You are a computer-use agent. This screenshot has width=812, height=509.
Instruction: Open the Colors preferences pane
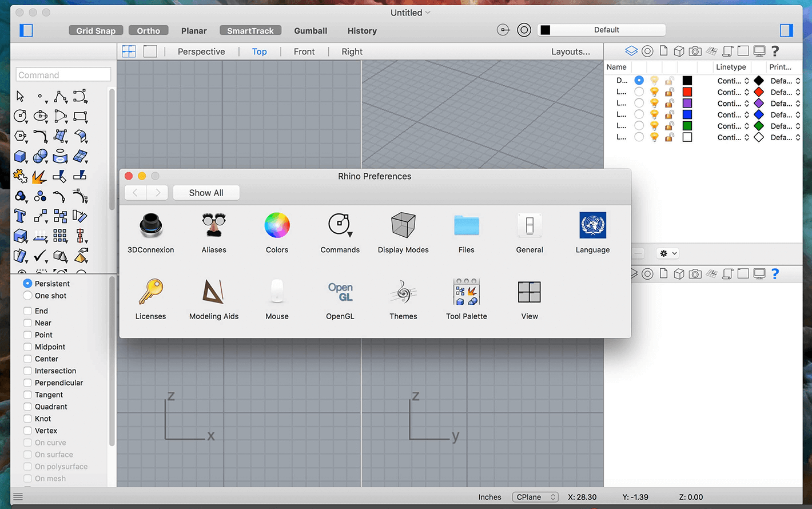click(277, 233)
